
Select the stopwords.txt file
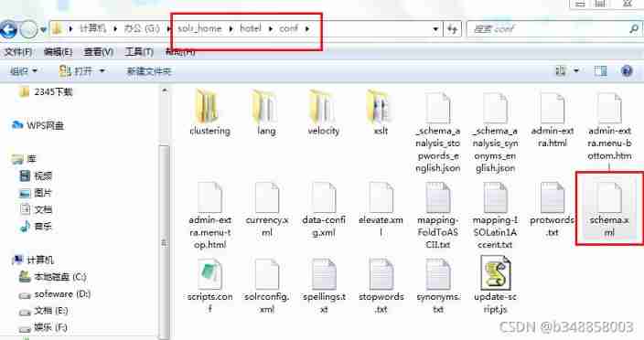(x=381, y=285)
